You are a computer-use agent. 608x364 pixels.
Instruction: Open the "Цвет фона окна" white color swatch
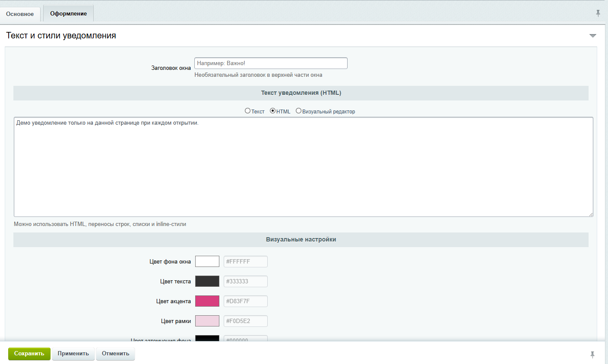[207, 261]
